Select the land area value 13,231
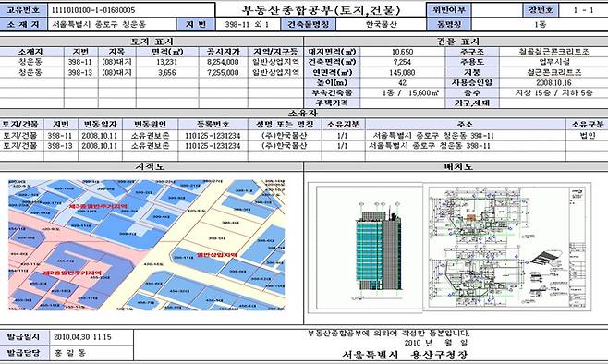The image size is (608, 364). point(167,62)
